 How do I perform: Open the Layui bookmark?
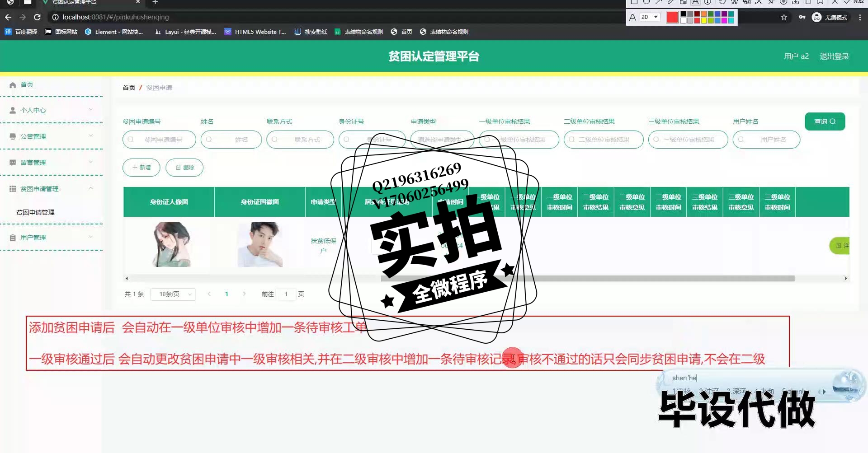pos(185,32)
